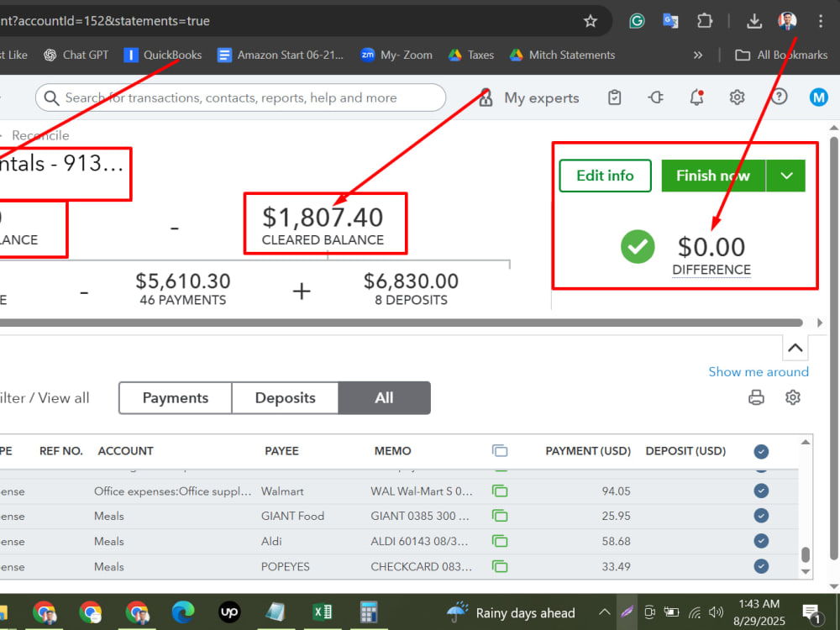Screen dimensions: 840x630
Task: Open the Mitch Statements bookmark
Action: tap(562, 55)
